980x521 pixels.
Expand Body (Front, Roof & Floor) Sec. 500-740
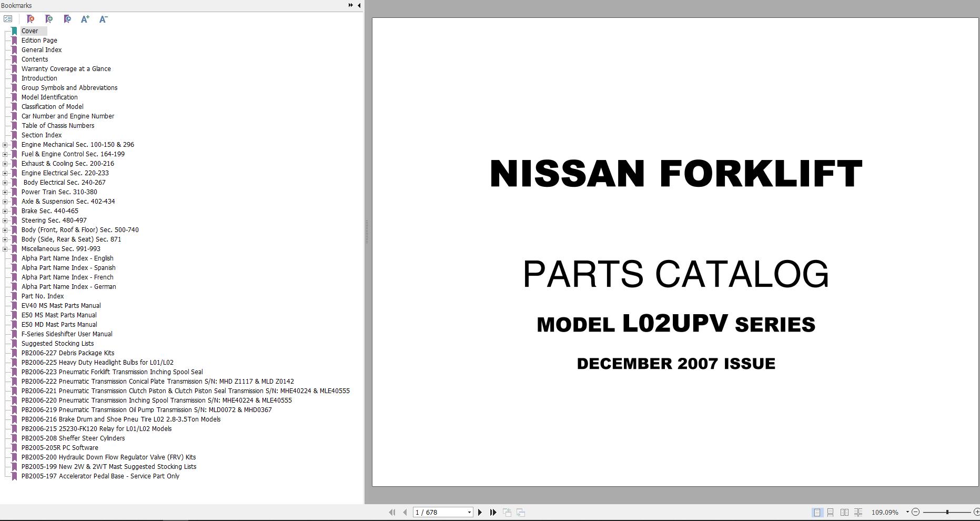(5, 230)
